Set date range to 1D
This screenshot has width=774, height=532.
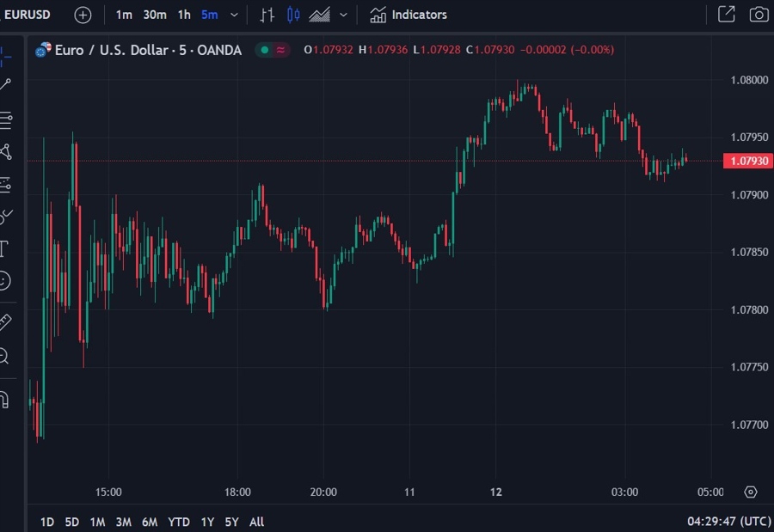tap(47, 522)
